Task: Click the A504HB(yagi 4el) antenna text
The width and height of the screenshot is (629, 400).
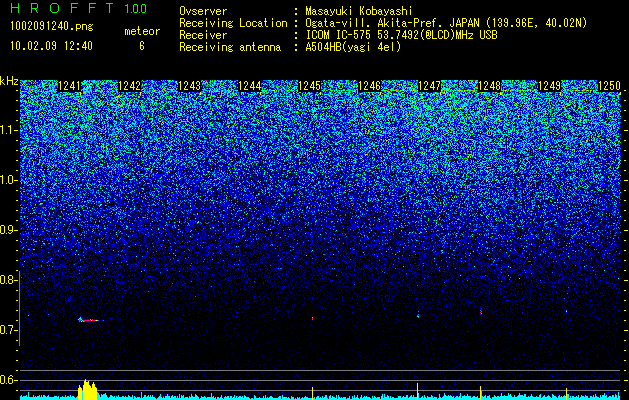Action: 353,47
